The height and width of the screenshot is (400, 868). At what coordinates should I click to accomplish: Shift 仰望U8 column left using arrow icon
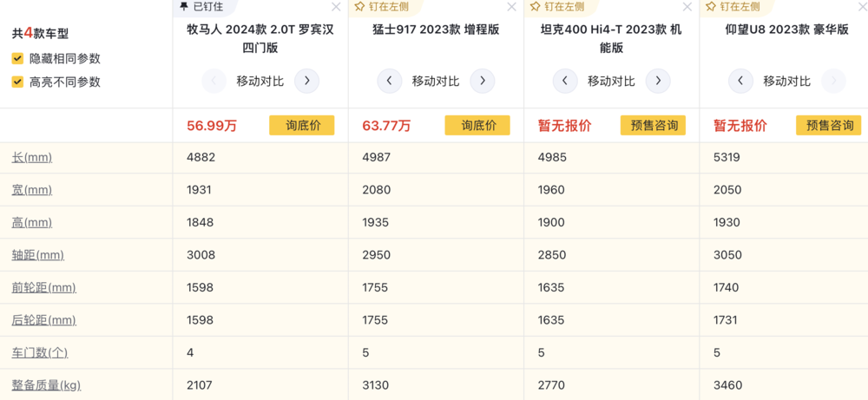point(740,82)
